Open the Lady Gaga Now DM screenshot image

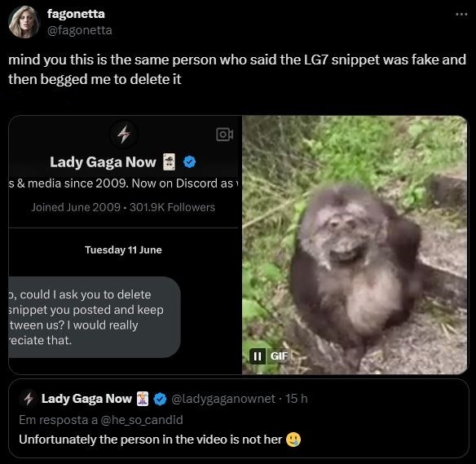125,245
